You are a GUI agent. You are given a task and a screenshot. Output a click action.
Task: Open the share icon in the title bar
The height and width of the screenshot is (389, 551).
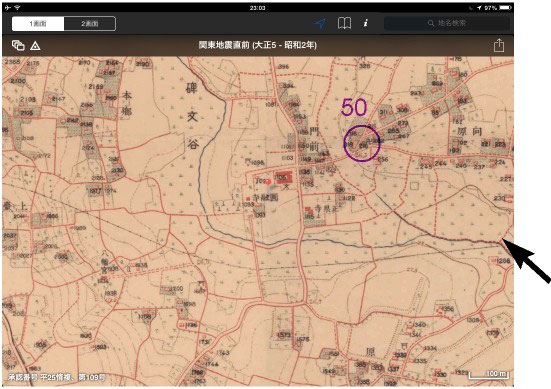click(x=499, y=45)
